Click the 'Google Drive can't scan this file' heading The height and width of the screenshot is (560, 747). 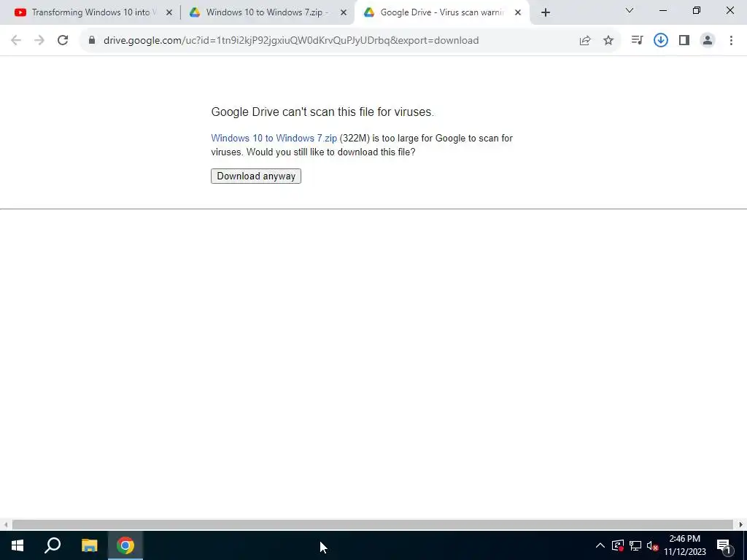pyautogui.click(x=322, y=112)
